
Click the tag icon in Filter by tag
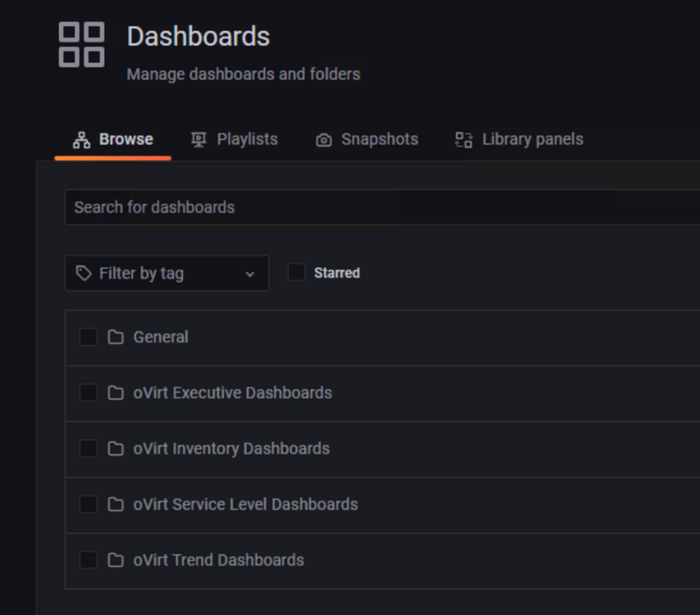click(x=83, y=273)
